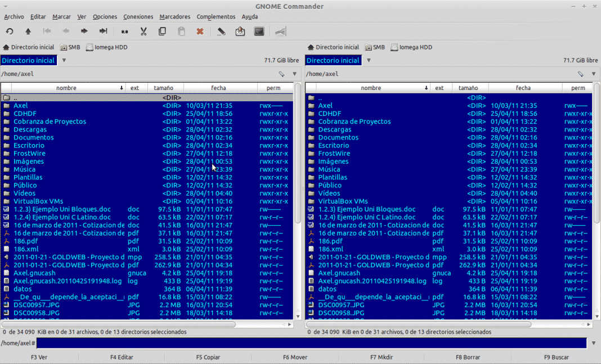Go forward to the next directory
Screen dimensions: 601x364
[84, 31]
